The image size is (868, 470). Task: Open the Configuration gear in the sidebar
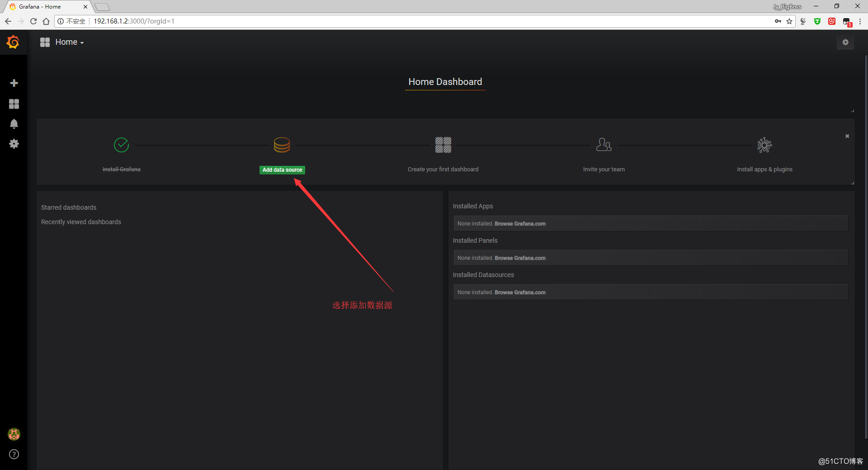[14, 144]
